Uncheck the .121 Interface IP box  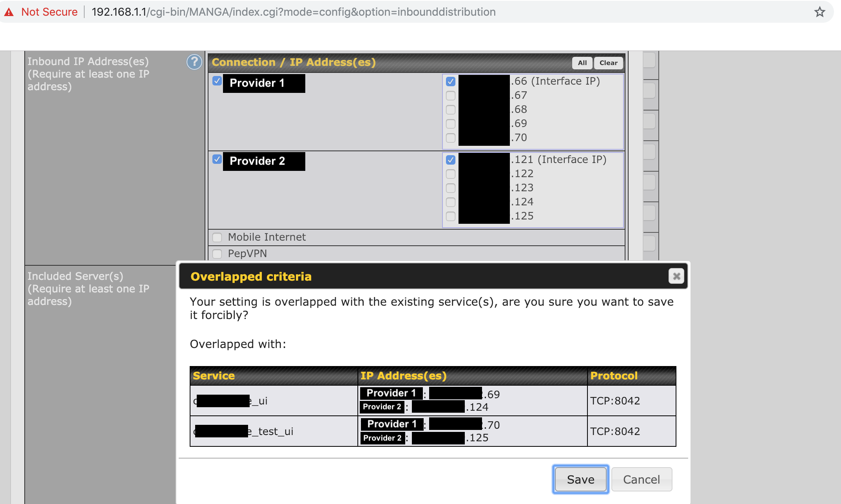451,160
